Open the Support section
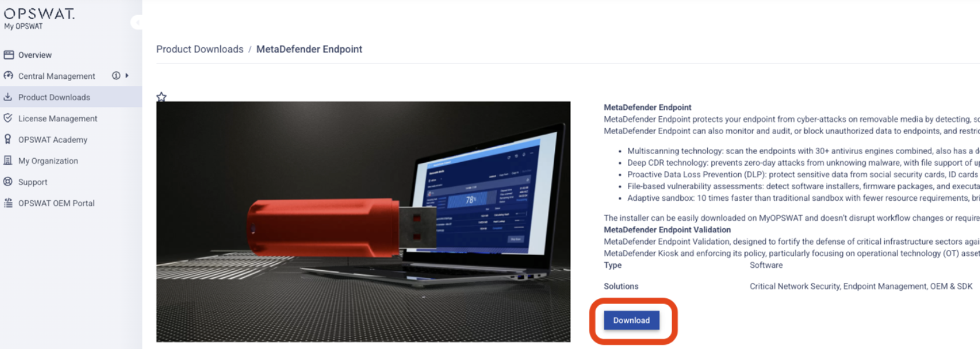The width and height of the screenshot is (980, 349). tap(33, 182)
